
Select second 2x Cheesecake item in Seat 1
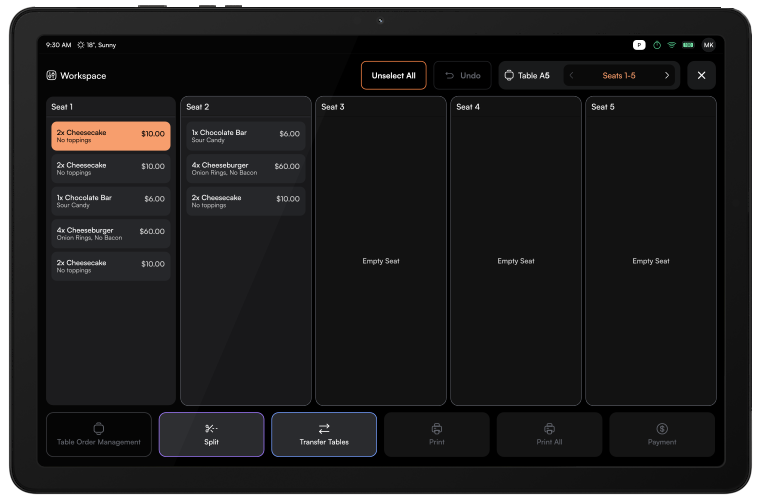111,168
